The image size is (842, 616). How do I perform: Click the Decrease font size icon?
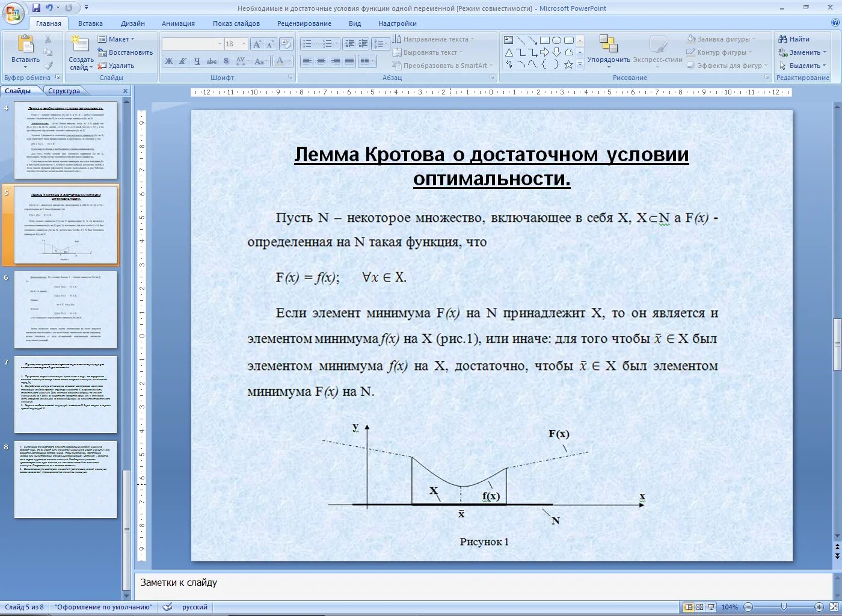point(269,44)
